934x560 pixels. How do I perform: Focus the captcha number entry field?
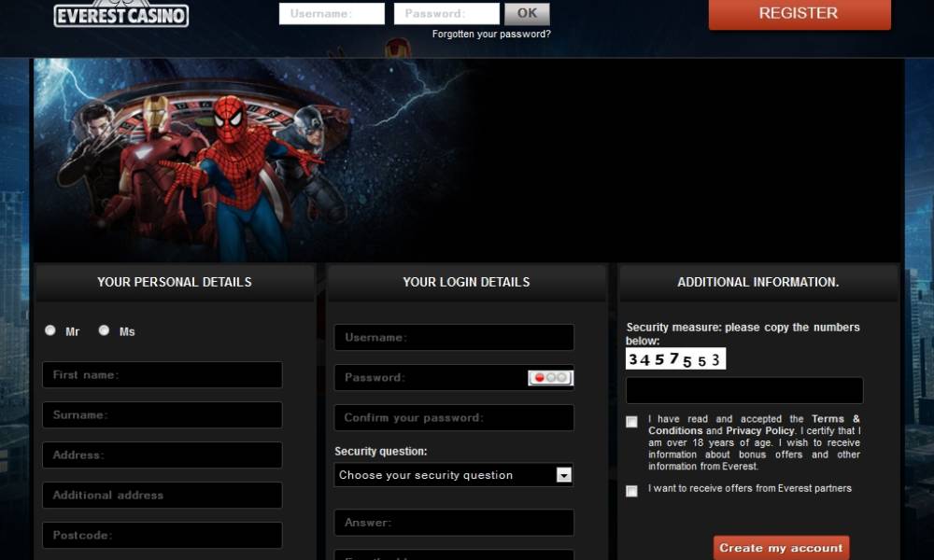coord(744,390)
